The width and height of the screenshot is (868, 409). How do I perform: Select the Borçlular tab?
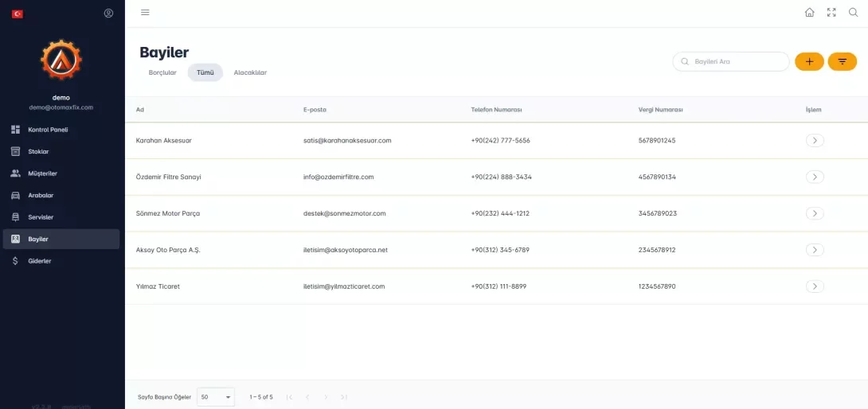[162, 72]
